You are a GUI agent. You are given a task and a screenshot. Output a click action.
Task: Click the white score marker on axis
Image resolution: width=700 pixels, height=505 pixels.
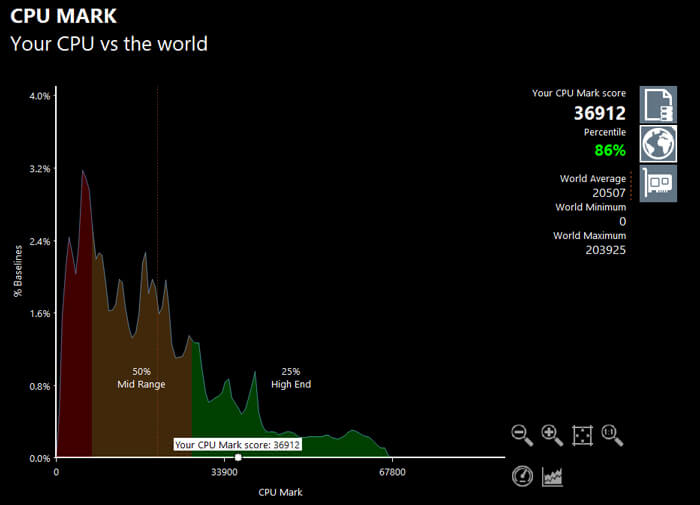coord(238,457)
